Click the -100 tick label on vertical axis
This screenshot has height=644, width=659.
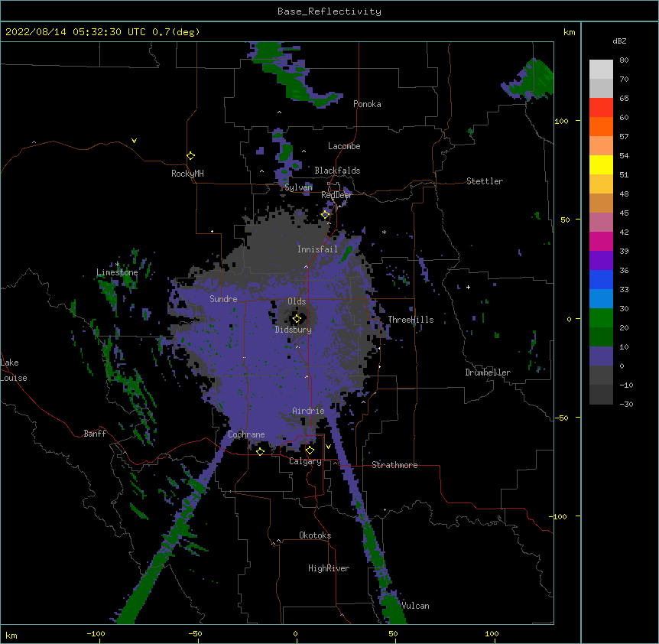pos(559,516)
